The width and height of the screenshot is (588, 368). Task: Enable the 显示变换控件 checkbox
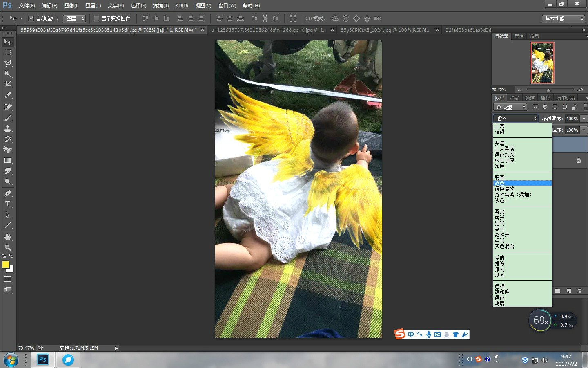point(96,18)
